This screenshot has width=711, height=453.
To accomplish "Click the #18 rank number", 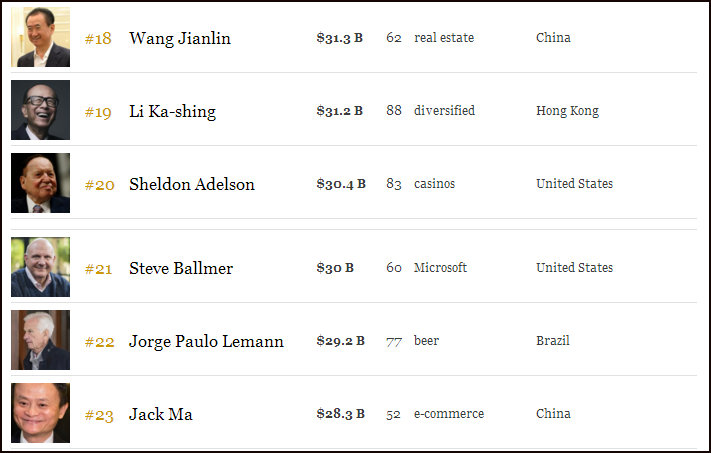I will point(98,39).
